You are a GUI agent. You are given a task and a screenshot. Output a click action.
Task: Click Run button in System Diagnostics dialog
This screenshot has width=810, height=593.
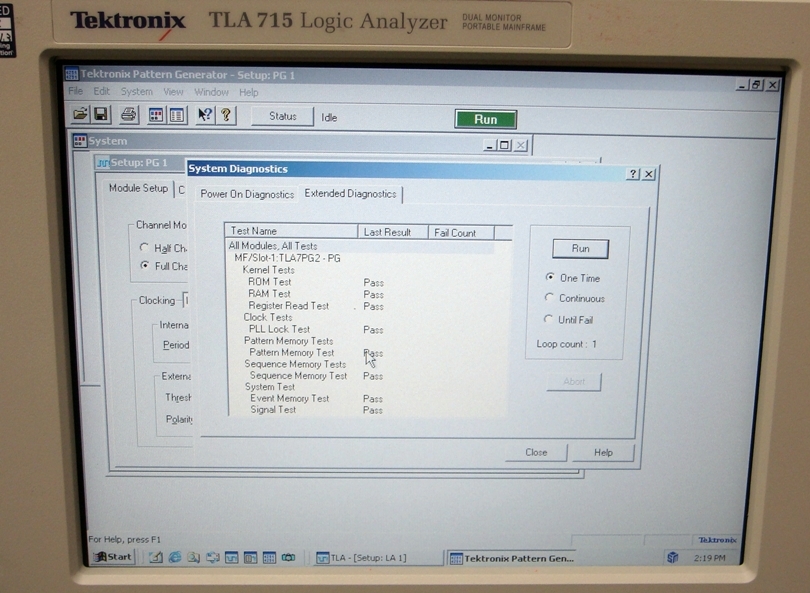581,248
